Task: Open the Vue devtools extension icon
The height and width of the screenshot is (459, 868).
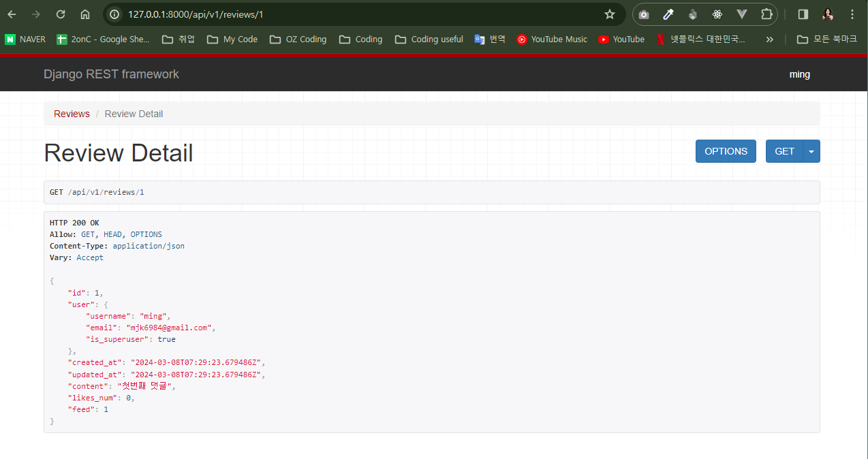Action: pos(742,14)
